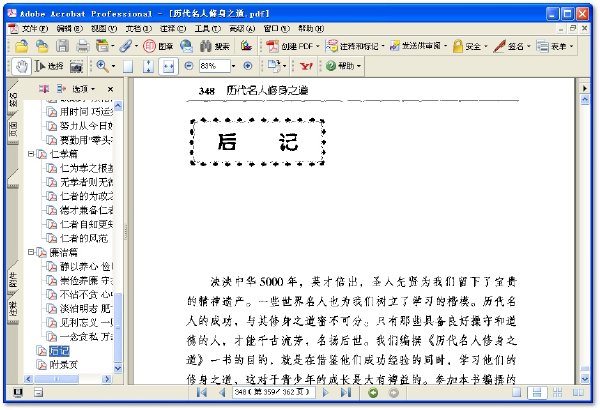Click the page number input field
Image resolution: width=600 pixels, height=410 pixels.
coord(274,392)
